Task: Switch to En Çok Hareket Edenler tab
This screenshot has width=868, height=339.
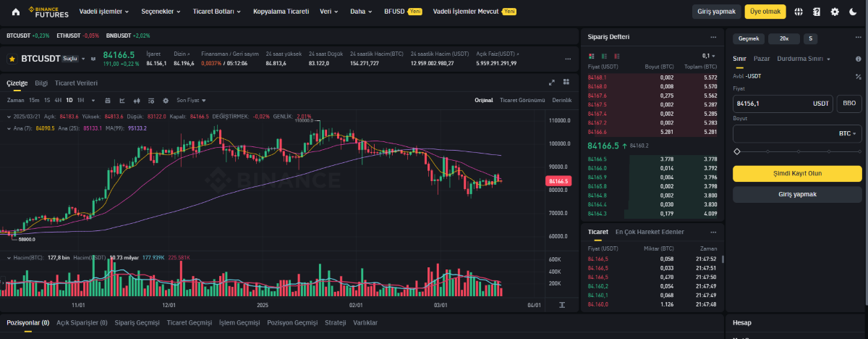Action: 650,232
